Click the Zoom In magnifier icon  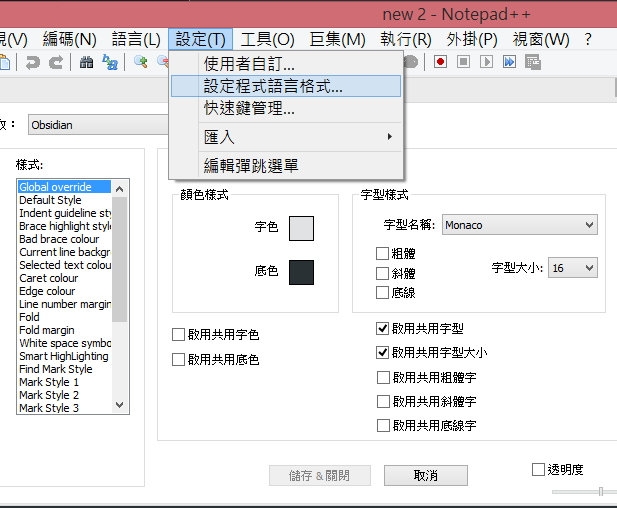[x=140, y=62]
